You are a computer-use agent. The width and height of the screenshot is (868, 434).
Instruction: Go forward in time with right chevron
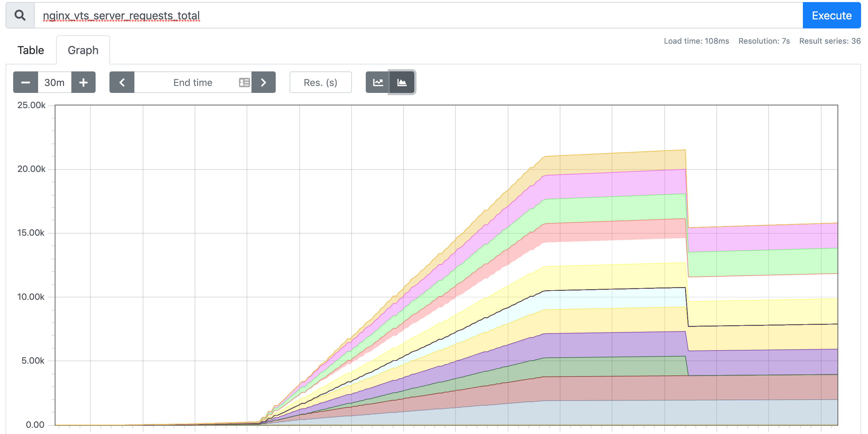pos(263,83)
